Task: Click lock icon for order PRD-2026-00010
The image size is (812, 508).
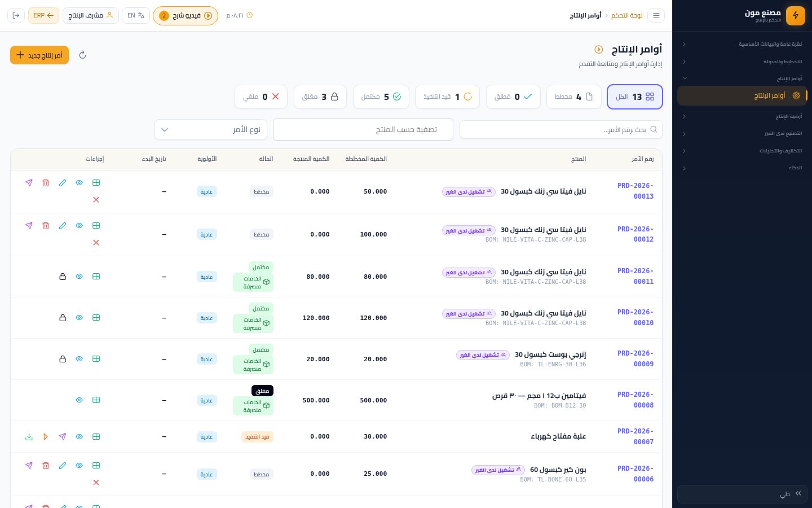Action: 63,318
